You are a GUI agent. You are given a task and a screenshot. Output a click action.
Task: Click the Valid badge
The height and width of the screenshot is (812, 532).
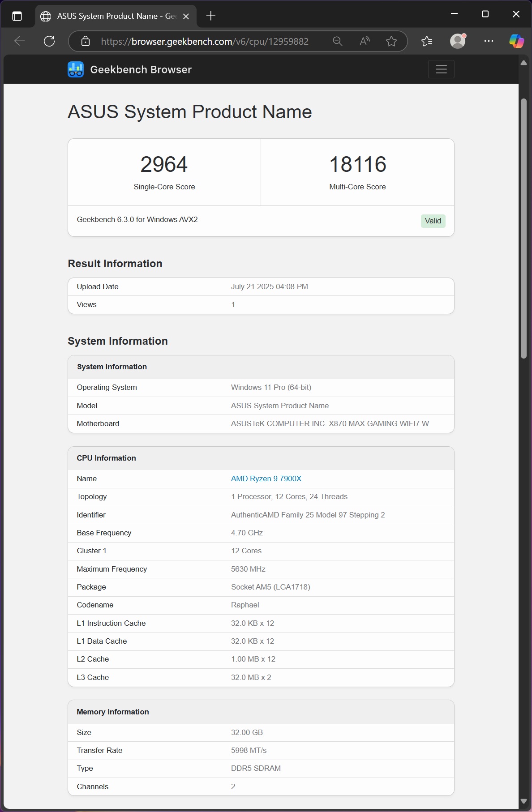(x=433, y=221)
